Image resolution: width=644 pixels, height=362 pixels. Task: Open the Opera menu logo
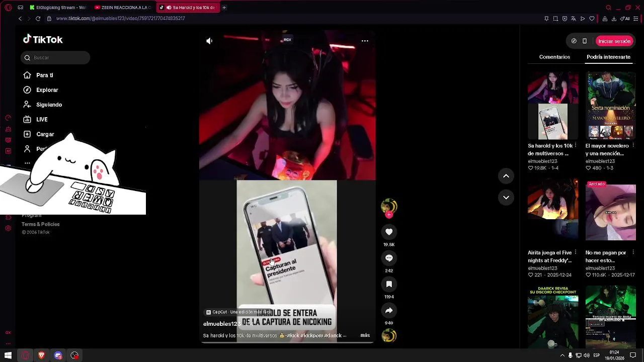coord(8,8)
